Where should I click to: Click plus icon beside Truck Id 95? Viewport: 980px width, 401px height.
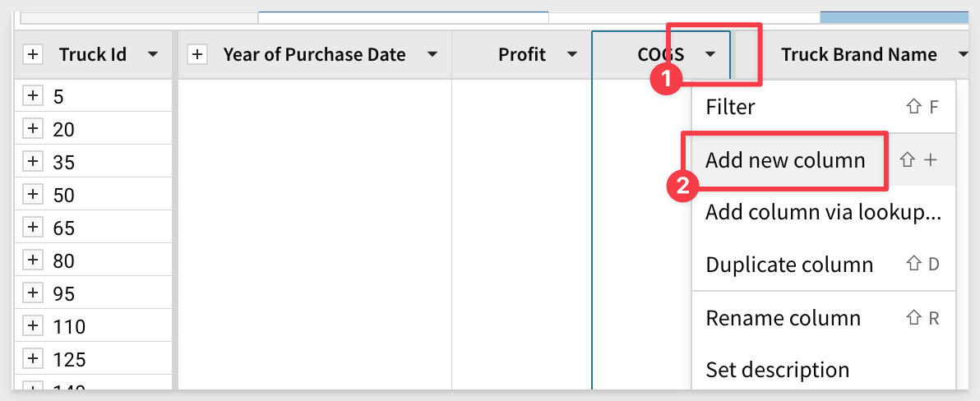[x=33, y=293]
